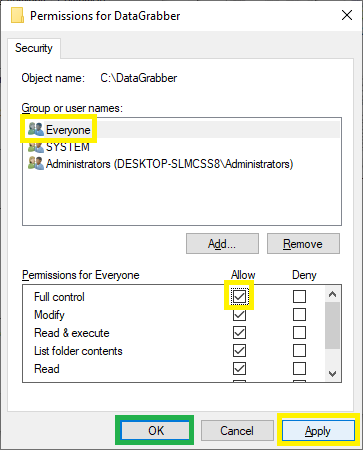Confirm with the OK button

point(155,430)
